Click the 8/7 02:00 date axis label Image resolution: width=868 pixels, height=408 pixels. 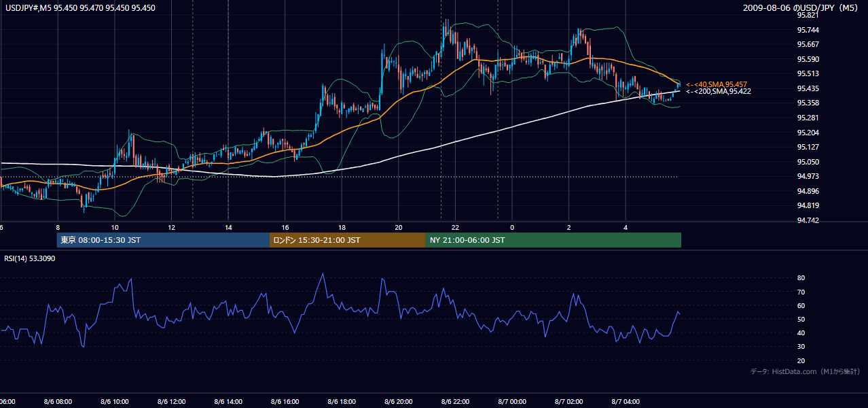point(569,402)
